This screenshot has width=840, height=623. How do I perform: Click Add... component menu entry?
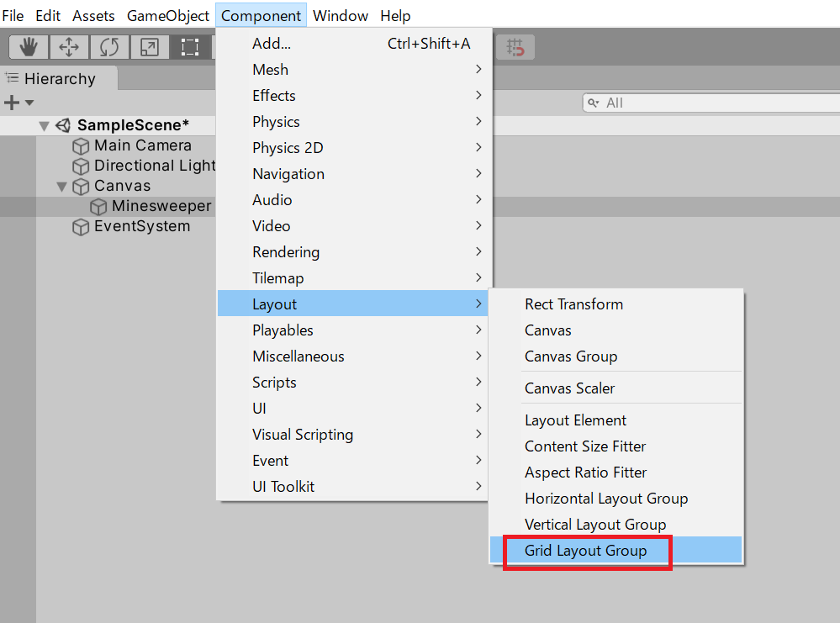tap(272, 44)
